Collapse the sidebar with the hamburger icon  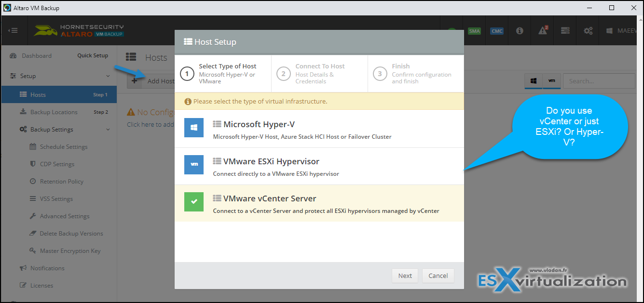point(14,30)
